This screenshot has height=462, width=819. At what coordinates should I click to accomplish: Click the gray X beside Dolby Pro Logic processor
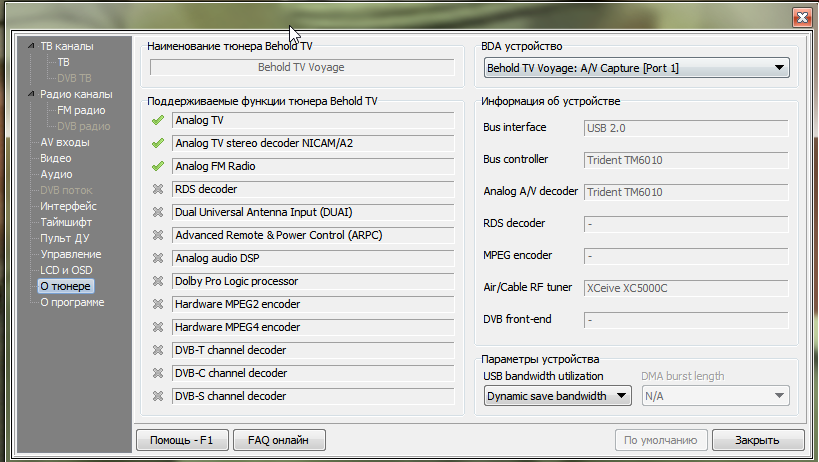click(x=157, y=281)
